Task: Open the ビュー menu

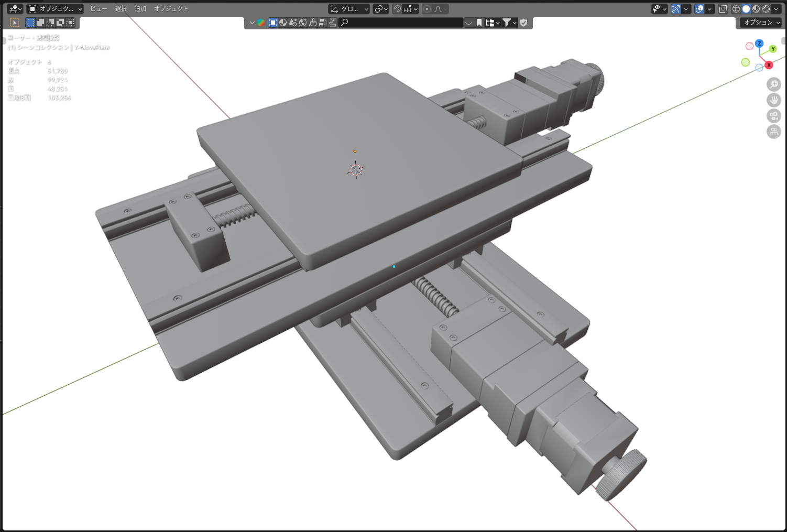Action: (x=99, y=9)
